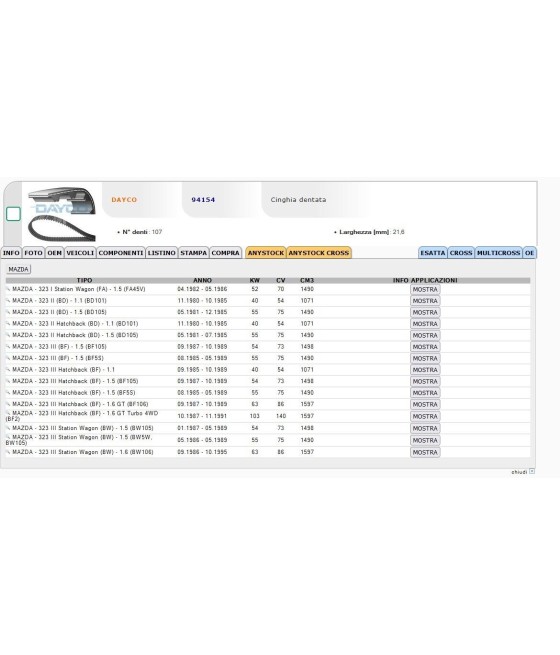Click MOSTRA for Station Wagon 1.6 (BW106)
560x655 pixels.
425,452
